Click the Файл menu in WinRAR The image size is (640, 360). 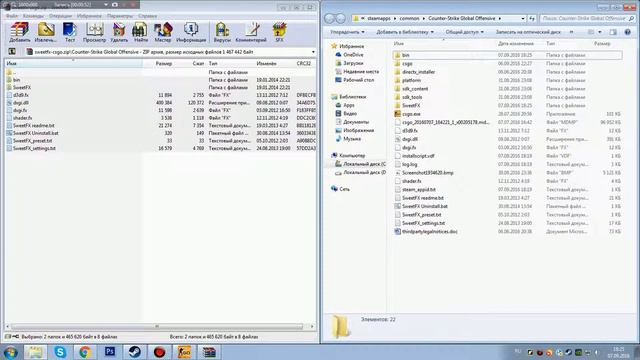(x=11, y=16)
